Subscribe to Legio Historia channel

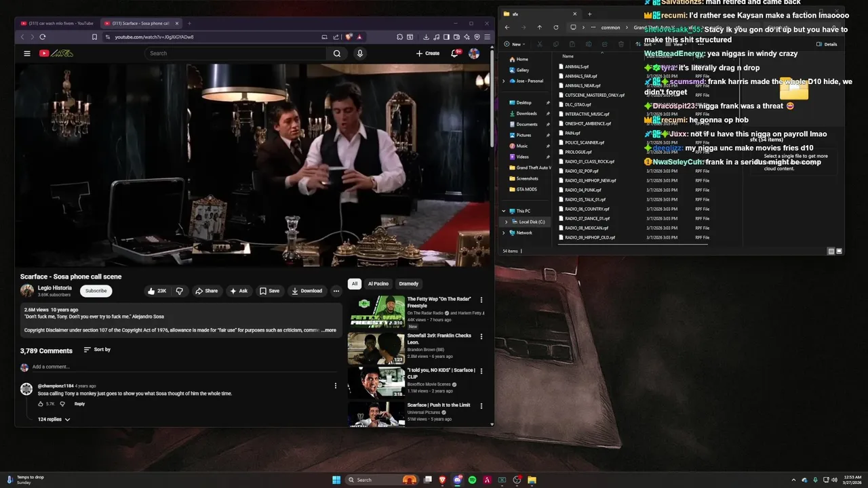tap(96, 291)
